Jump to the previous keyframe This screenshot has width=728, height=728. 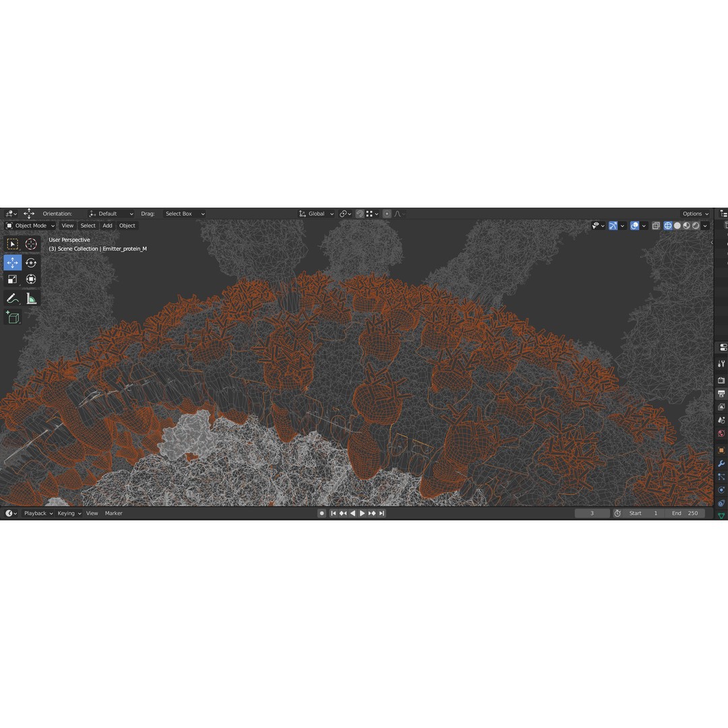click(342, 513)
